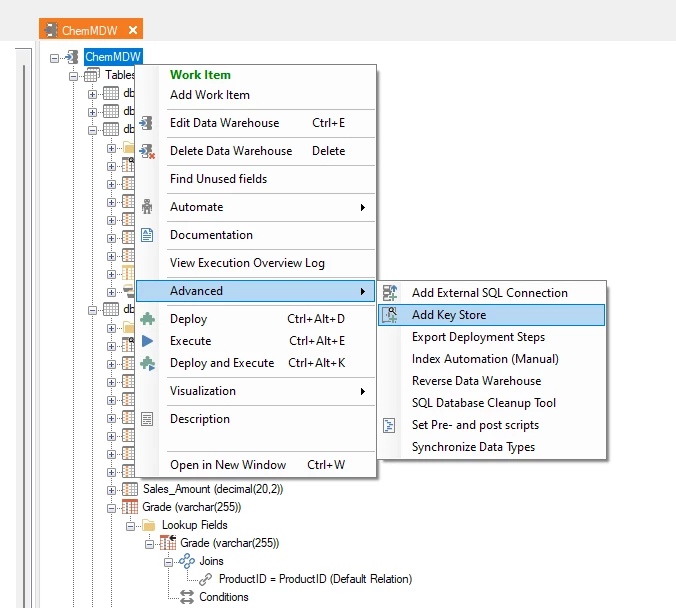Click the ProductID relation link icon

pyautogui.click(x=206, y=579)
